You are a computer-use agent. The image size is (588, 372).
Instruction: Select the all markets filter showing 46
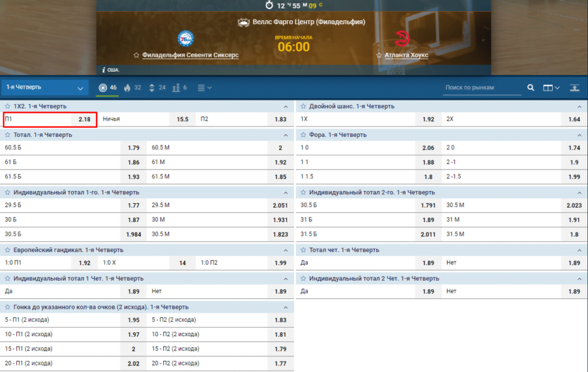pos(107,87)
